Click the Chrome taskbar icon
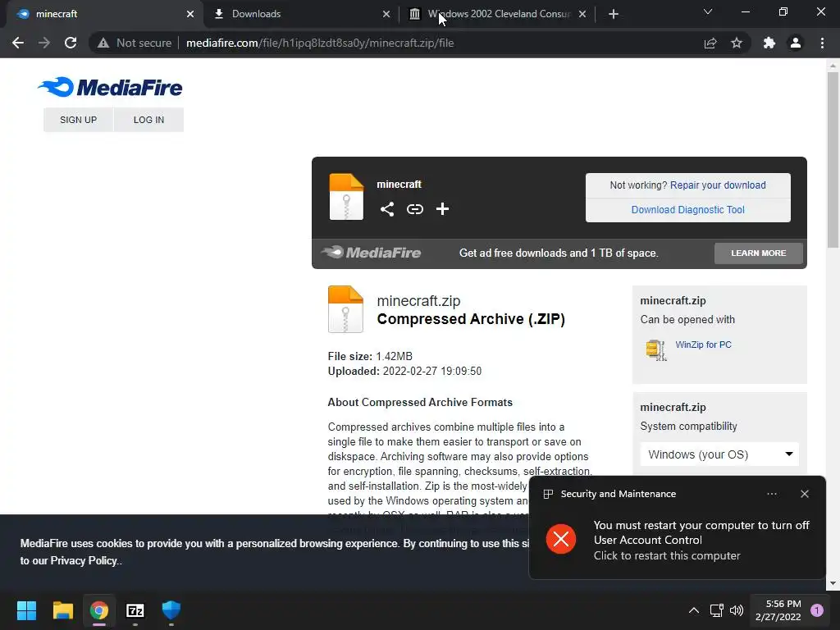Image resolution: width=840 pixels, height=630 pixels. pyautogui.click(x=99, y=610)
